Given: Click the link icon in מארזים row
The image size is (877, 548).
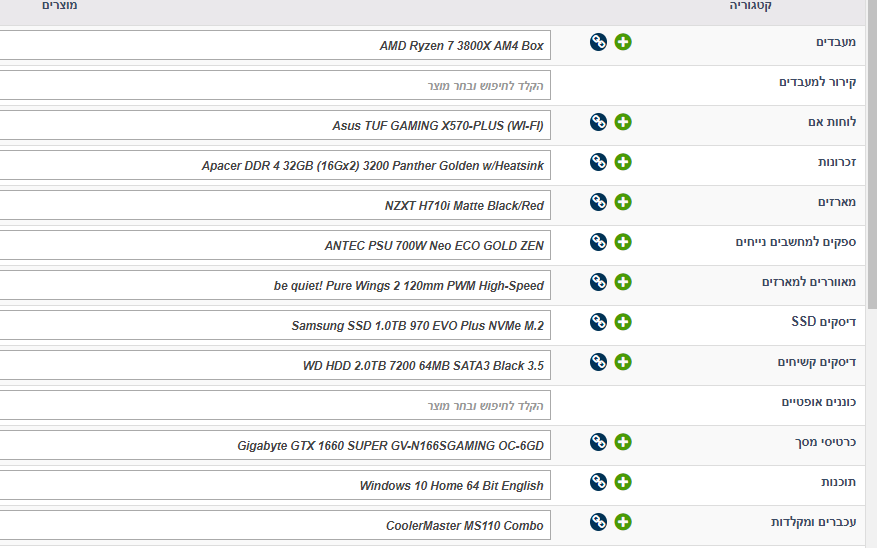Looking at the screenshot, I should click(x=598, y=202).
